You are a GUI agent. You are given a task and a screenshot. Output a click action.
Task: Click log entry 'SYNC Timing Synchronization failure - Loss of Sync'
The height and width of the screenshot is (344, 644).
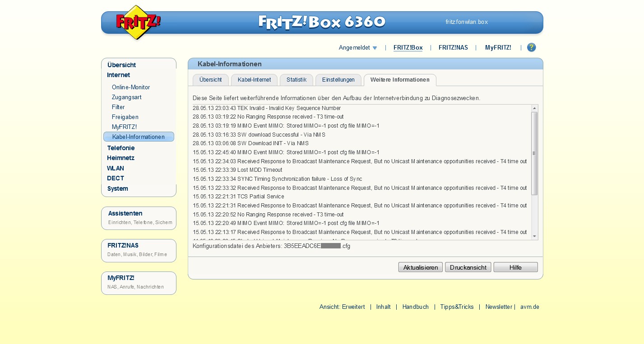(278, 179)
